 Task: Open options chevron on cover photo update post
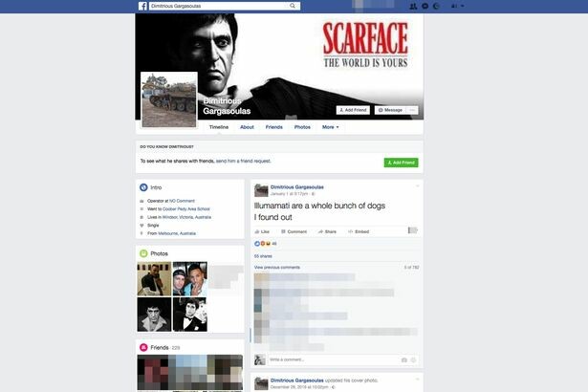pos(418,380)
